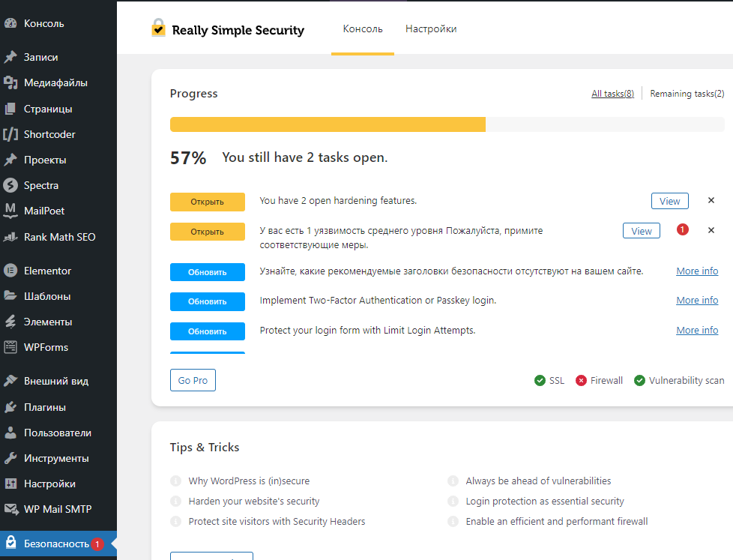Open Rank Math SEO menu item
The image size is (733, 560).
coord(58,237)
